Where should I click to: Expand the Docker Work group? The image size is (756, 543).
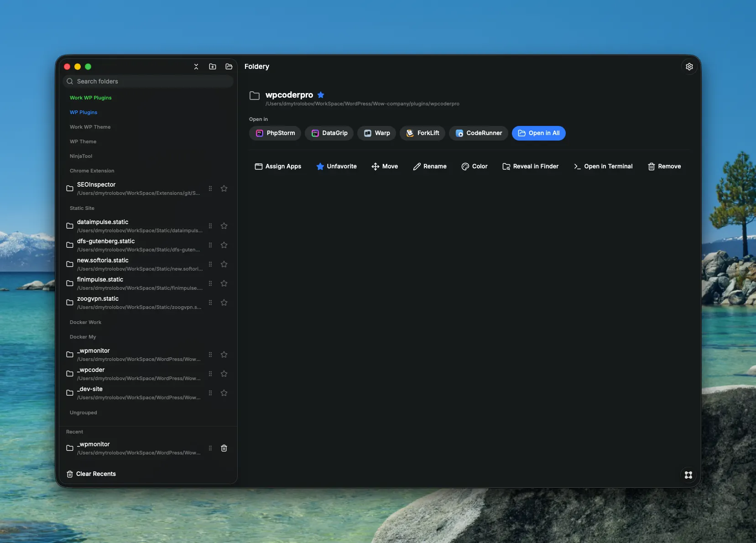pyautogui.click(x=85, y=322)
